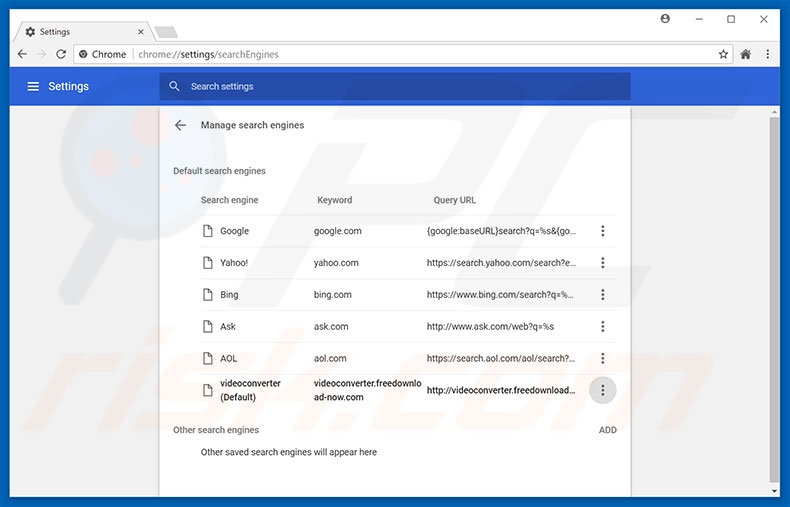Click the videoconverter (Default) name
The height and width of the screenshot is (507, 790).
[250, 390]
